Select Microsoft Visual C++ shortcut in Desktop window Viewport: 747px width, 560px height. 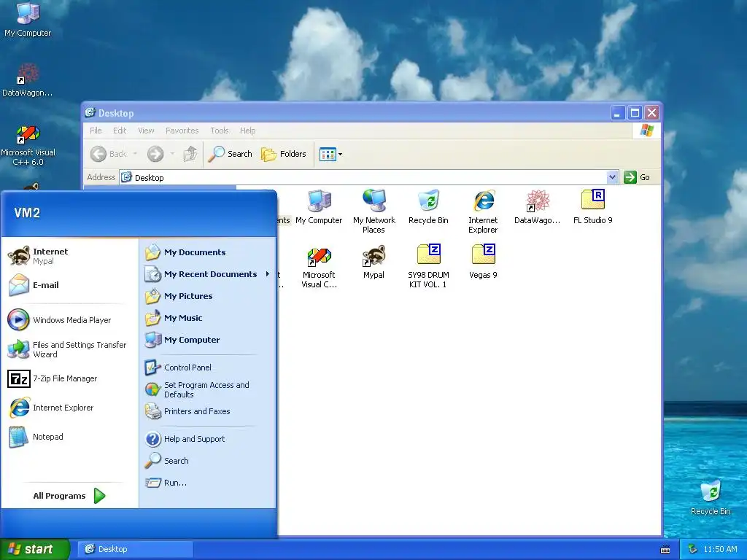pos(319,267)
